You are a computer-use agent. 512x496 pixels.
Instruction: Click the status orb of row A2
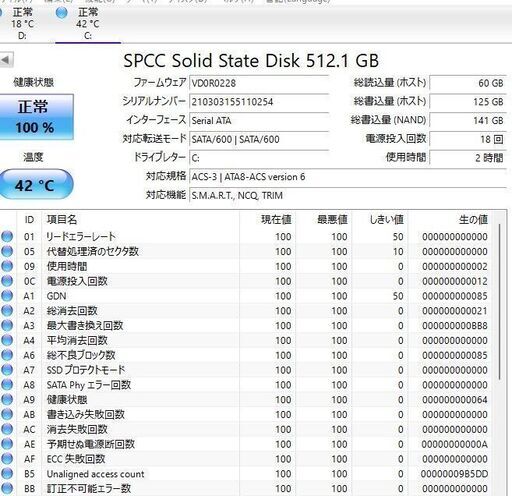click(7, 311)
